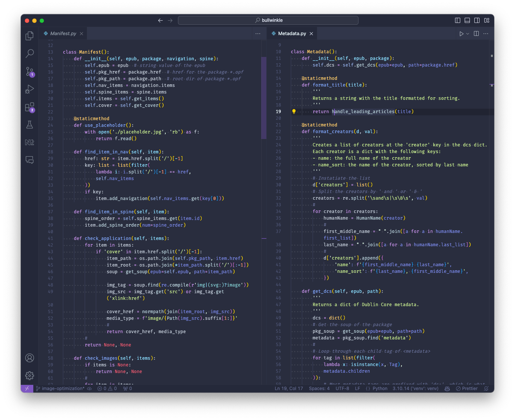The height and width of the screenshot is (420, 515).
Task: Select the Python language mode in status bar
Action: click(380, 389)
